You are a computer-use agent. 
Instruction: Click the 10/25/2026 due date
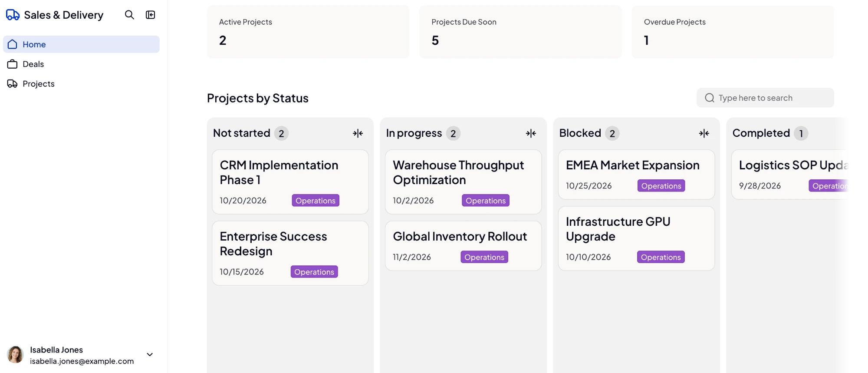pyautogui.click(x=589, y=186)
